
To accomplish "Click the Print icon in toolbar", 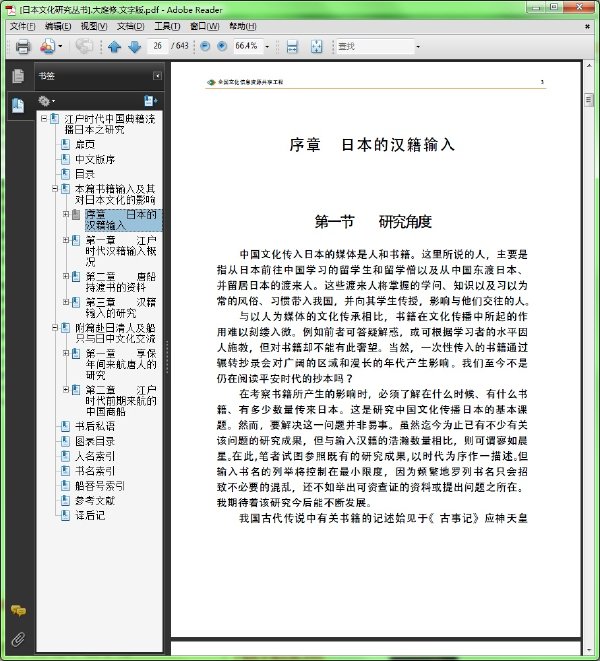I will point(23,46).
